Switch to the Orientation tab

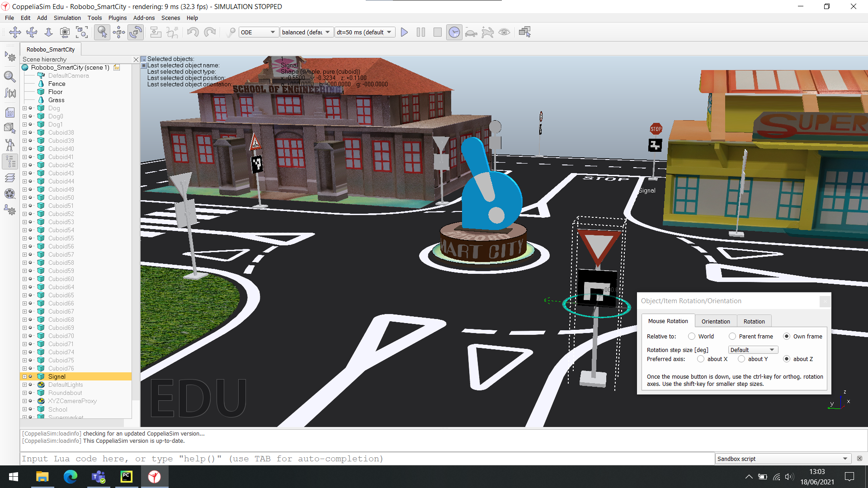coord(716,321)
